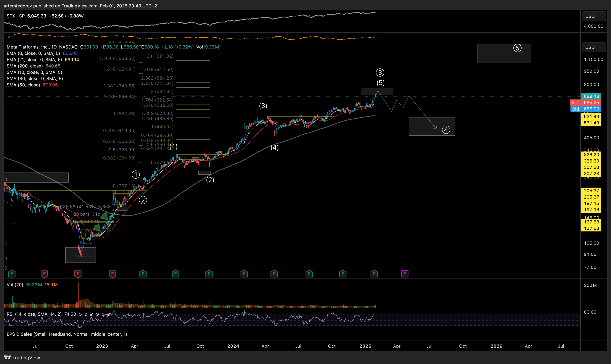Click the 2.618 (917.50) Fibonacci level label
This screenshot has width=611, height=364.
coord(157,70)
